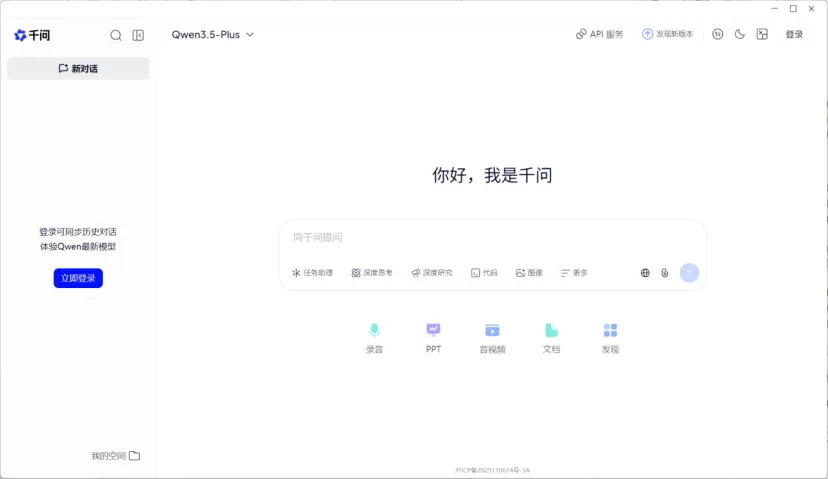This screenshot has width=828, height=479.
Task: Open 文档 document tool
Action: click(551, 339)
